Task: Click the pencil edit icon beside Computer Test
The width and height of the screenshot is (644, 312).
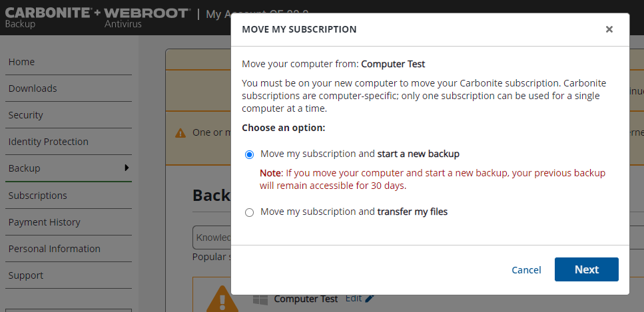Action: pyautogui.click(x=370, y=299)
